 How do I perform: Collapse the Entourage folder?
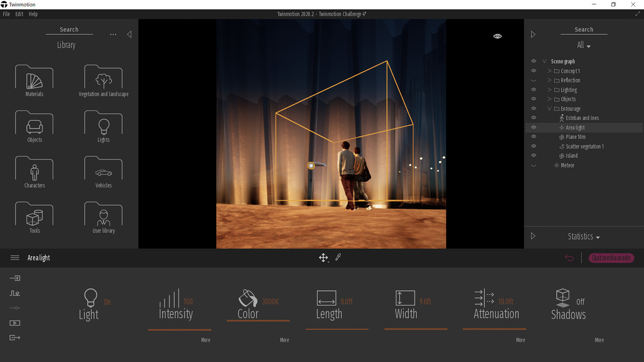(549, 109)
